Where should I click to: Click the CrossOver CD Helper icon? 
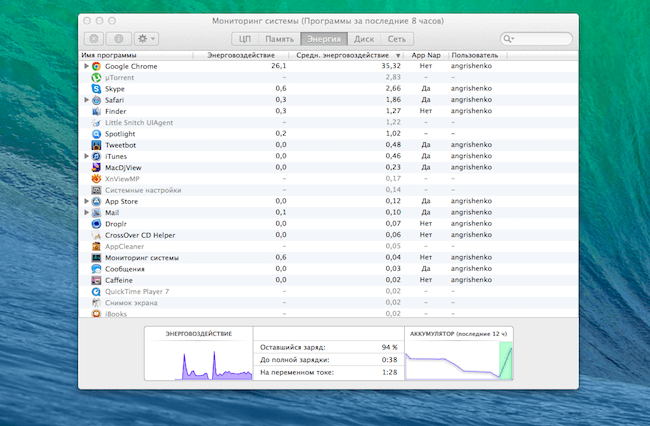coord(96,235)
